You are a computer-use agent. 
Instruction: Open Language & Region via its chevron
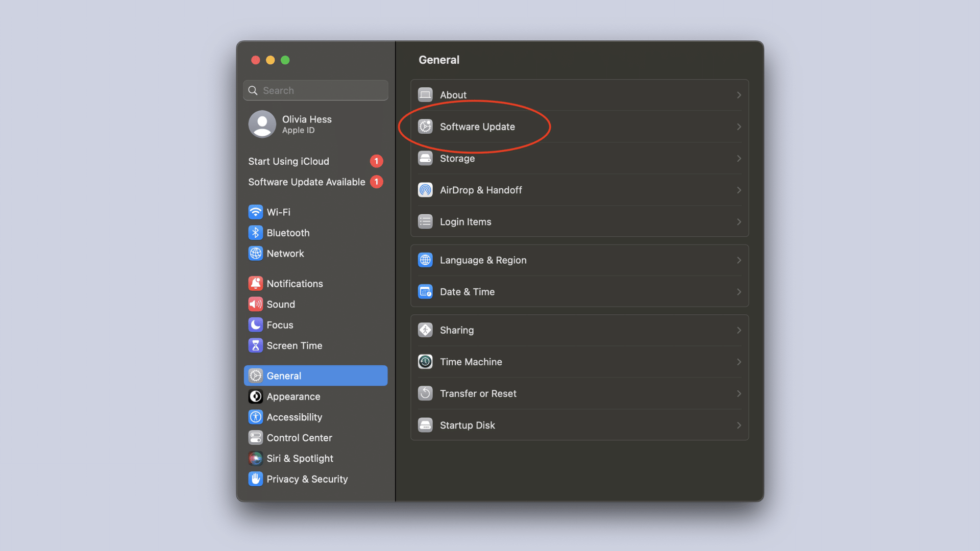[739, 260]
